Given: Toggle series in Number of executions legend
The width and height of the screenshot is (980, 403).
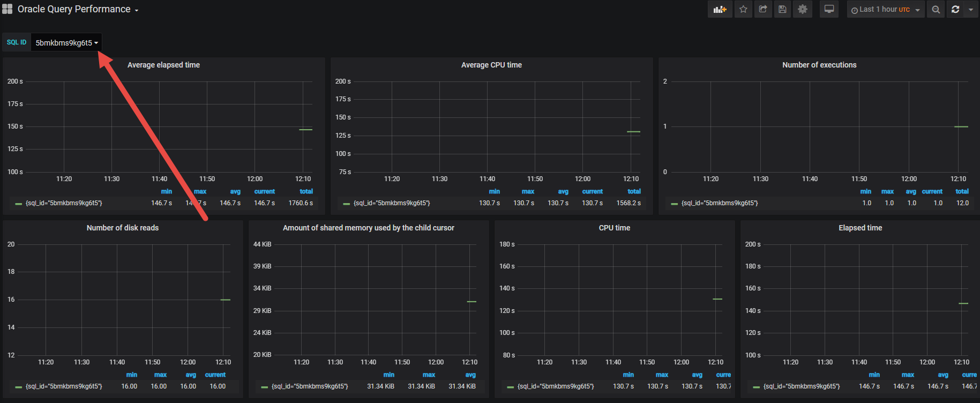Looking at the screenshot, I should tap(720, 203).
